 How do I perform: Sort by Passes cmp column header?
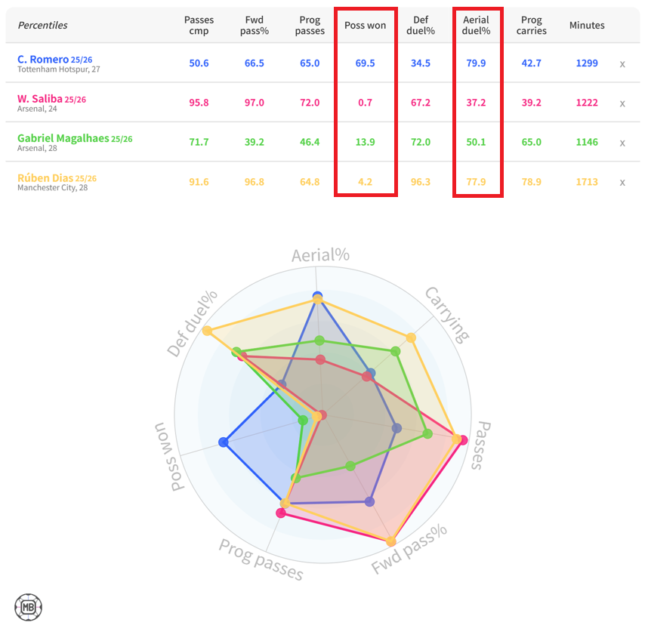tap(199, 25)
